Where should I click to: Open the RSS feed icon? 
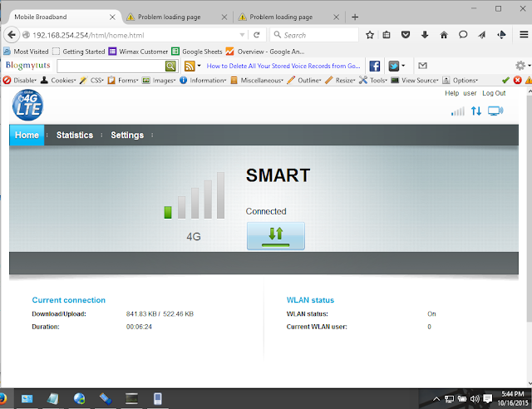(x=190, y=66)
